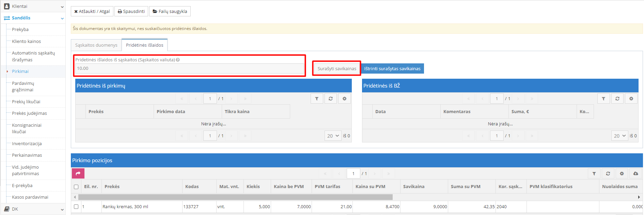Viewport: 644px width, 215px height.
Task: Open page size dropdown in Pridėtinės iš BŽ
Action: pyautogui.click(x=619, y=136)
